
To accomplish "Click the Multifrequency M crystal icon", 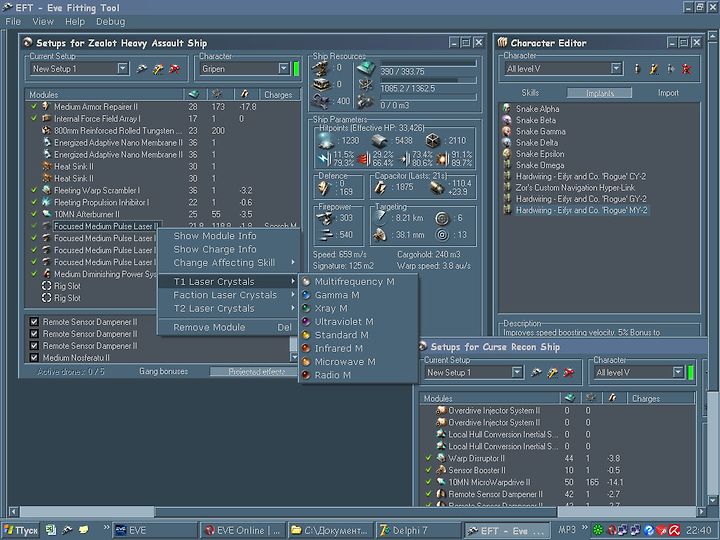I will [306, 281].
